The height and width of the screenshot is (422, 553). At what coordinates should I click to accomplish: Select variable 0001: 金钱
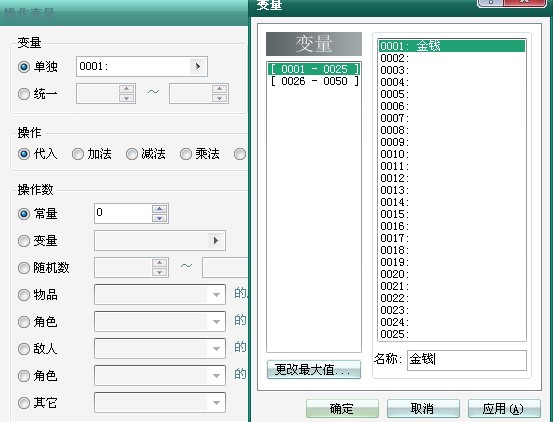click(452, 46)
